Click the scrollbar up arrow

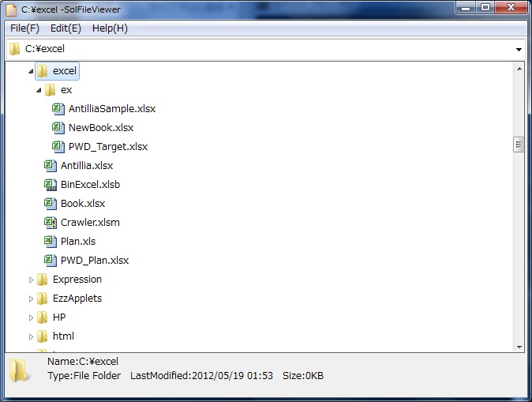(x=519, y=69)
